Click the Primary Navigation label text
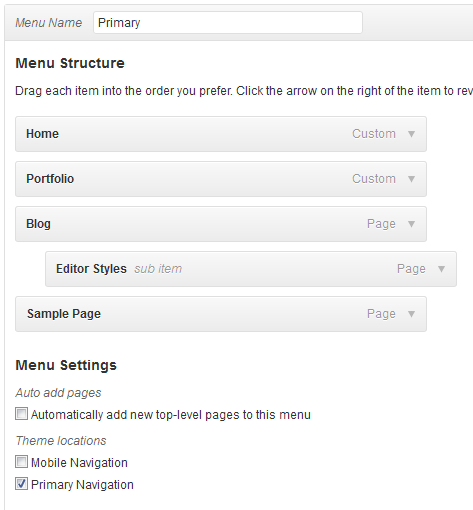This screenshot has height=510, width=473. point(82,485)
